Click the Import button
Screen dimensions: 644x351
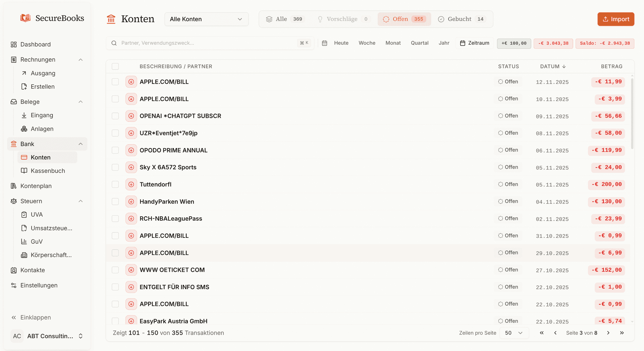point(616,19)
